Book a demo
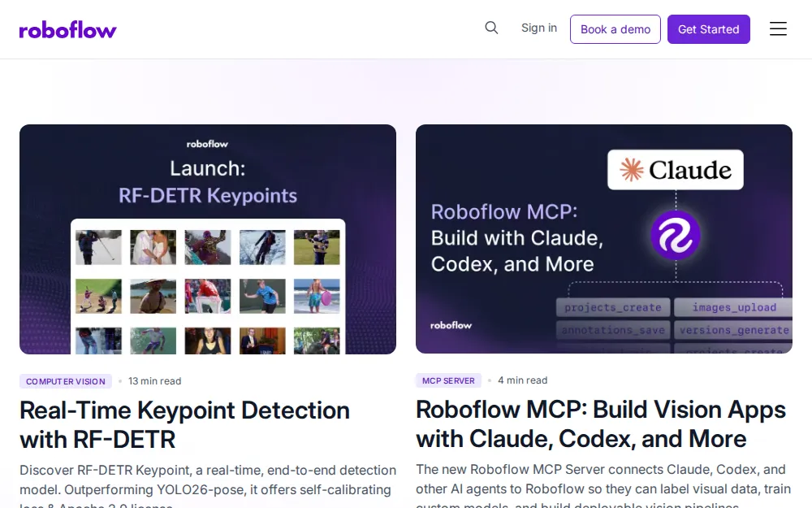 tap(615, 29)
